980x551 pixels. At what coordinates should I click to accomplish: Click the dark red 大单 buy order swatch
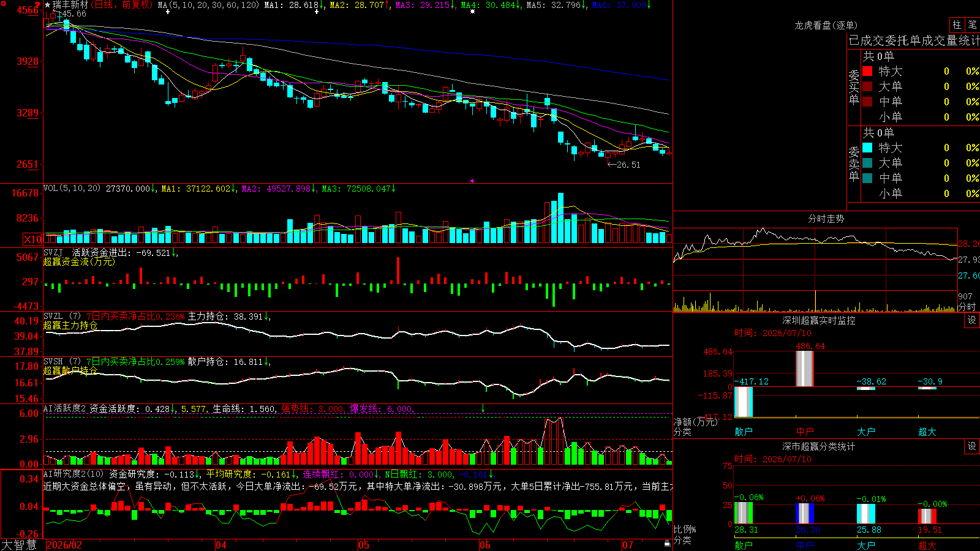pyautogui.click(x=867, y=86)
